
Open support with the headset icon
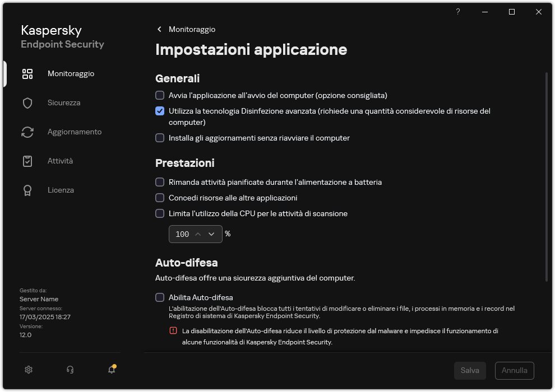coord(70,370)
